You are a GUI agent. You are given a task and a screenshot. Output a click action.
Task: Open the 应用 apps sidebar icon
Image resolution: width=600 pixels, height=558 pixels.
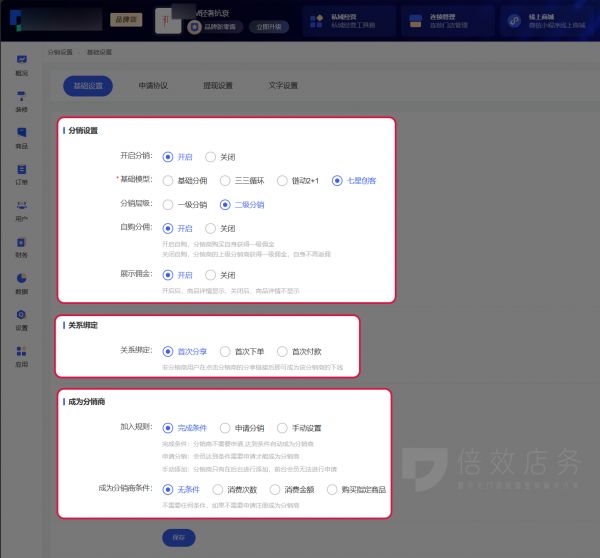[21, 355]
